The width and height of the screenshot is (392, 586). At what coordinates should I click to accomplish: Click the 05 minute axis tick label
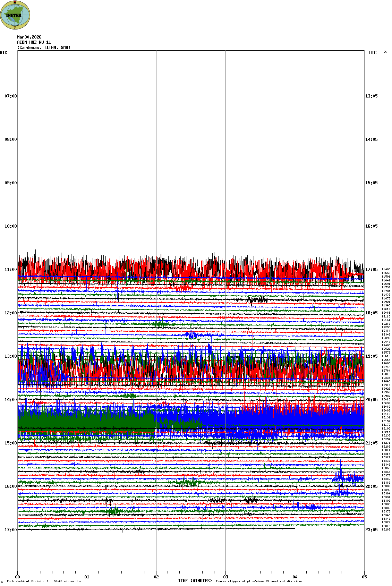tap(364, 577)
